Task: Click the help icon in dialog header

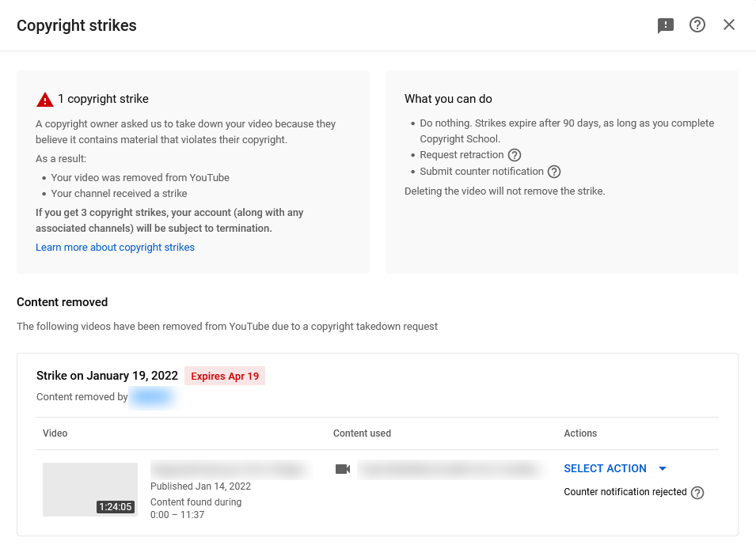Action: click(697, 25)
